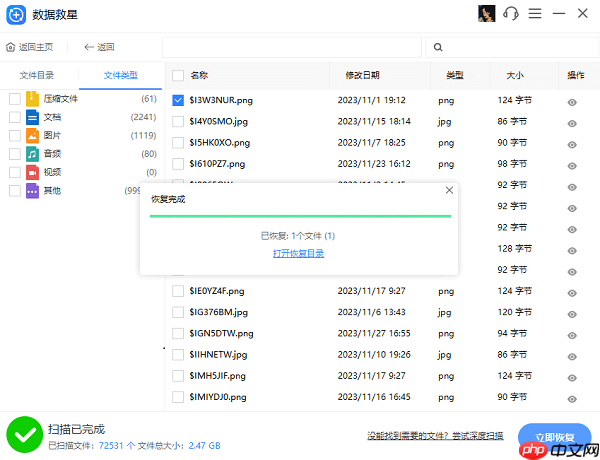Image resolution: width=600 pixels, height=460 pixels.
Task: Click the 图片 (pictures) category icon
Action: [32, 135]
